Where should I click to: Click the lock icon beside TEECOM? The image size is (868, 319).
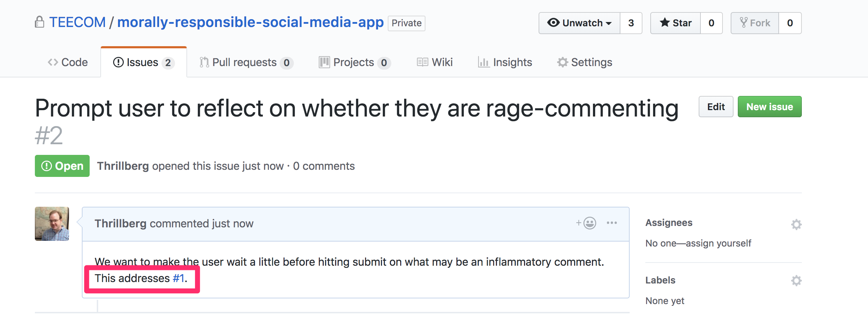39,22
